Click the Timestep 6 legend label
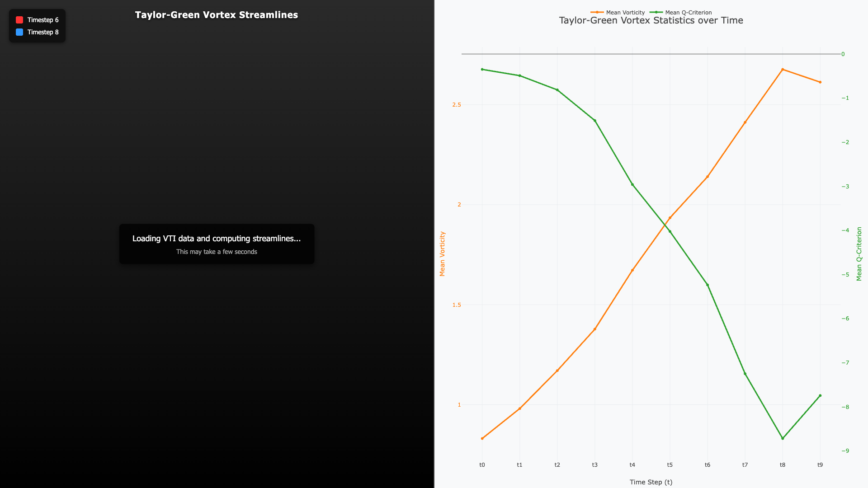This screenshot has height=488, width=868. 43,20
